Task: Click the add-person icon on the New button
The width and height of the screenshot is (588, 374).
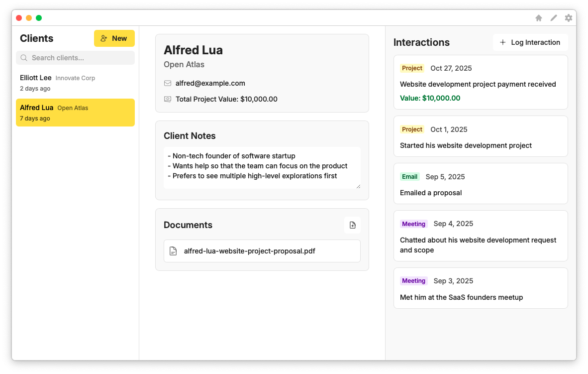Action: [x=104, y=38]
